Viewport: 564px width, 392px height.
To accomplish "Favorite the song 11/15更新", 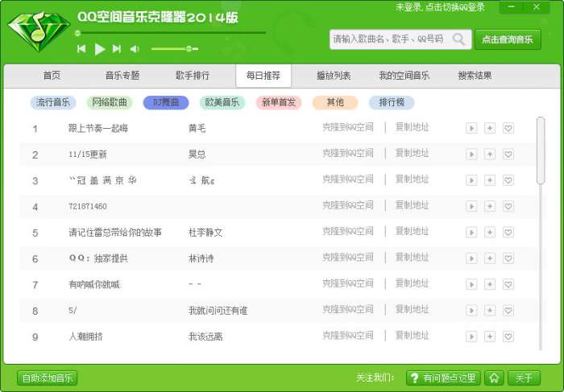I will (508, 155).
